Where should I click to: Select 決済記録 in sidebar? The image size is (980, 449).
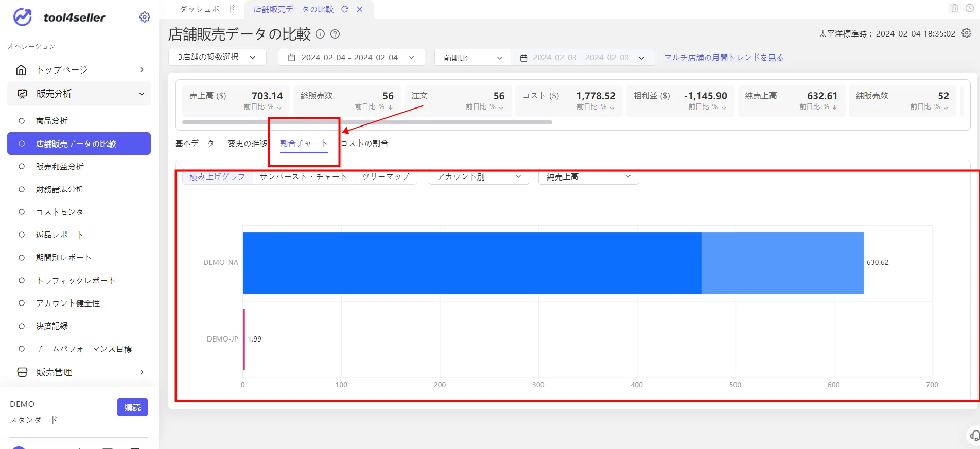pos(52,326)
